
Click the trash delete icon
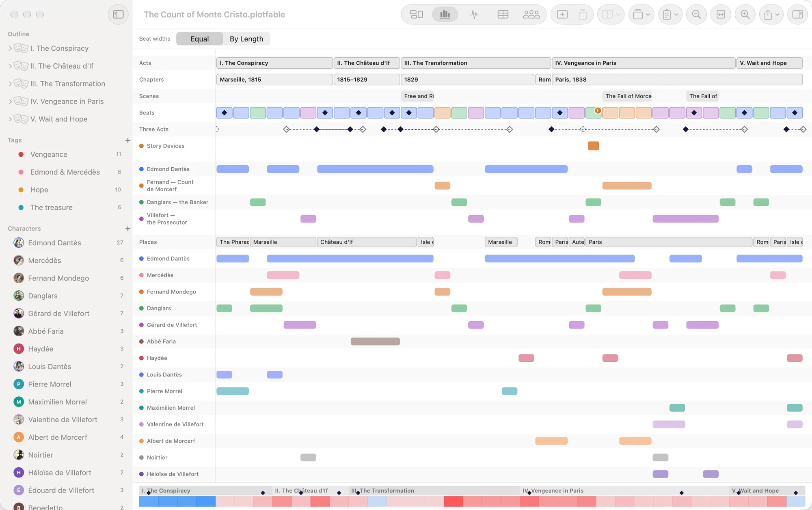tap(583, 14)
